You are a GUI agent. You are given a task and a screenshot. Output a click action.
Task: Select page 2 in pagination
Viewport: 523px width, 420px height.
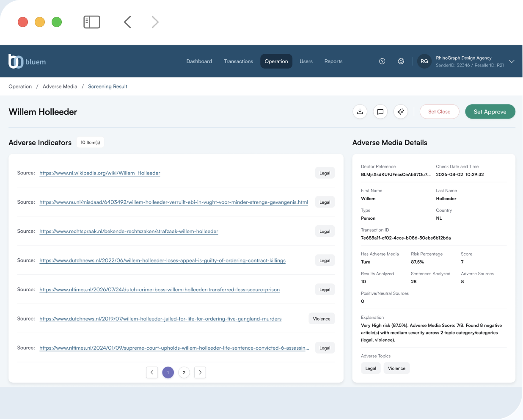(x=184, y=373)
